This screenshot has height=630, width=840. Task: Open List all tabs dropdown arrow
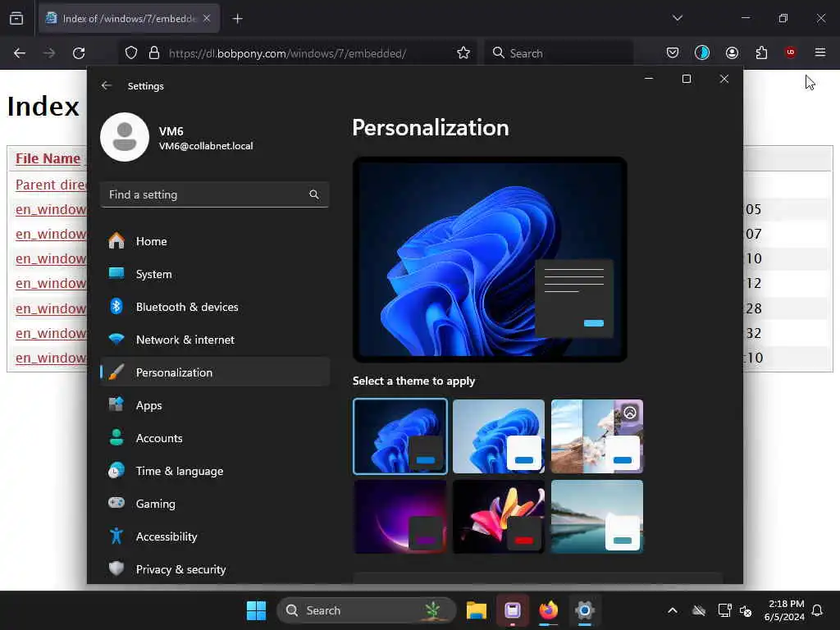678,18
